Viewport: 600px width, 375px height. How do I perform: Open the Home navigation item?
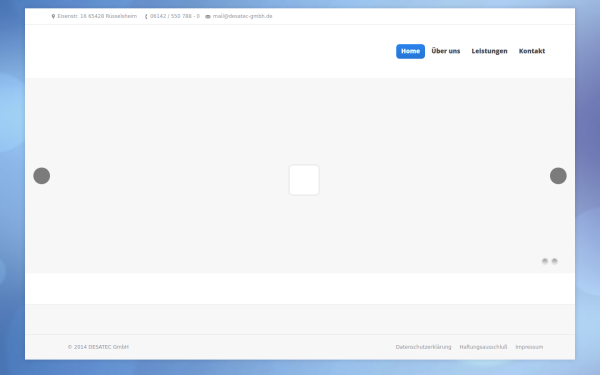410,51
